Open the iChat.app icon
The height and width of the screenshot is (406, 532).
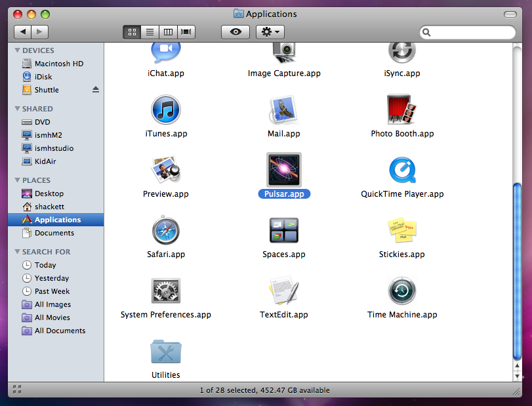coord(165,53)
